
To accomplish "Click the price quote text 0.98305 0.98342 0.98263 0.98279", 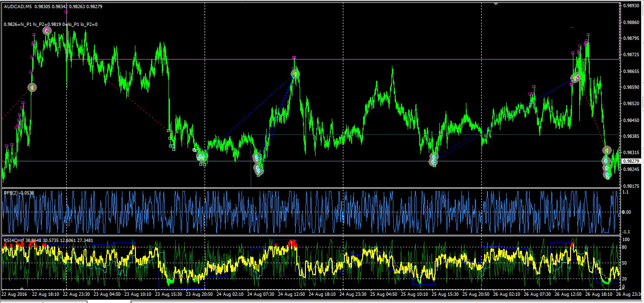I will (x=69, y=7).
